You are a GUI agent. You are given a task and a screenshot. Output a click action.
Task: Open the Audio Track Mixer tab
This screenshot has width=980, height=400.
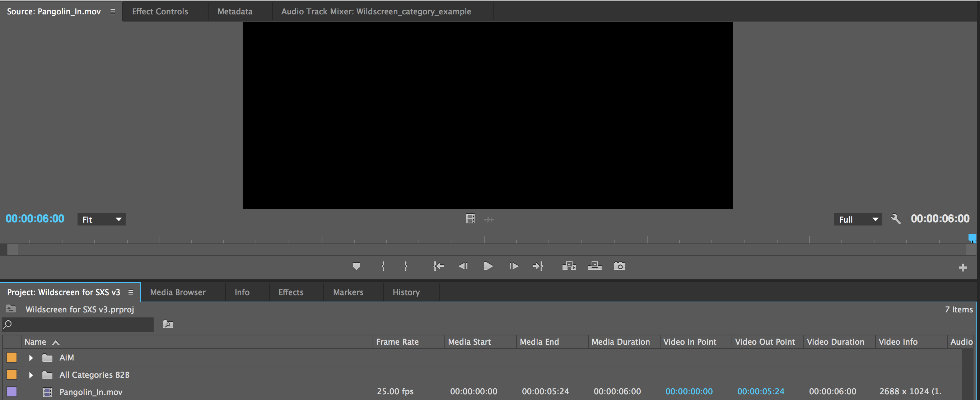(376, 11)
